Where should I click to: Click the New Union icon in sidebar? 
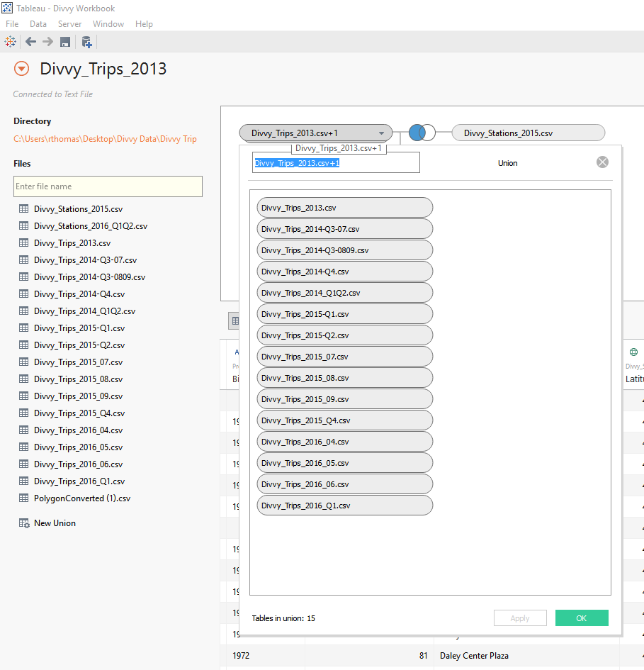(24, 523)
